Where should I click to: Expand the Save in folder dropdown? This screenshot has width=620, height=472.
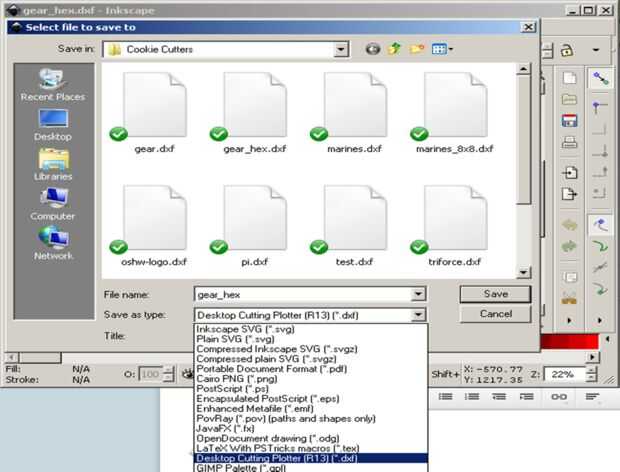(340, 50)
